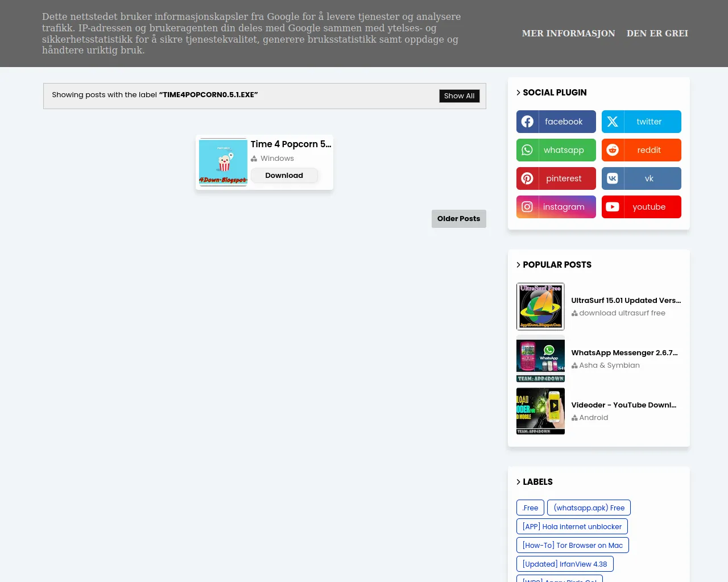Click the label icon beside Windows category
This screenshot has height=582, width=728.
(x=254, y=159)
